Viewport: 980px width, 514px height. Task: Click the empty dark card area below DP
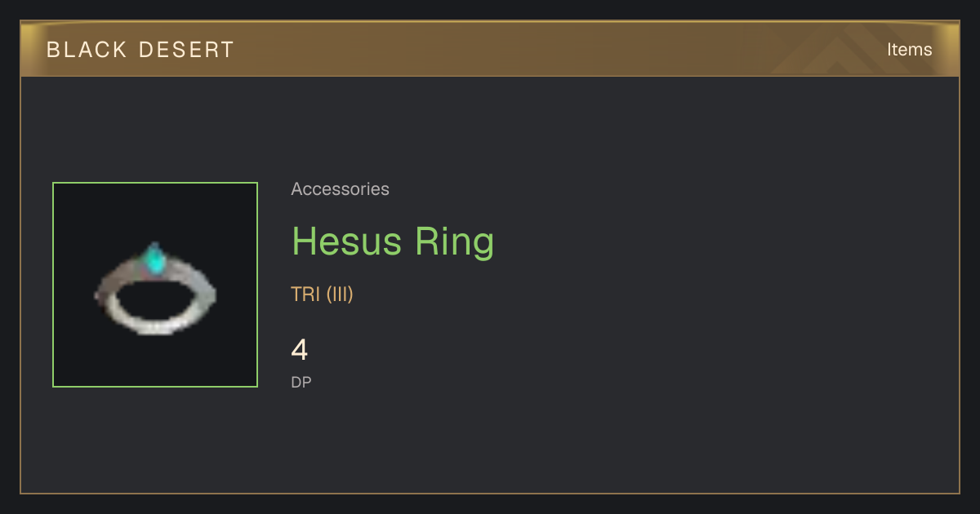pos(572,441)
